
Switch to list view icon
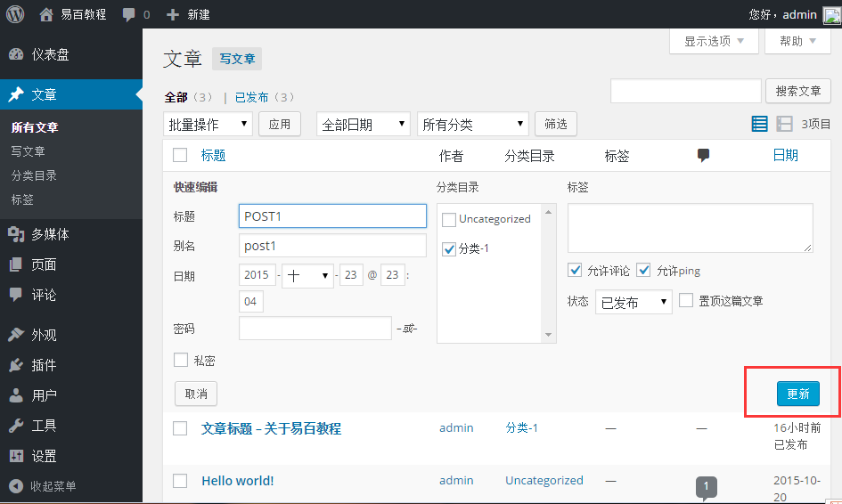point(759,125)
